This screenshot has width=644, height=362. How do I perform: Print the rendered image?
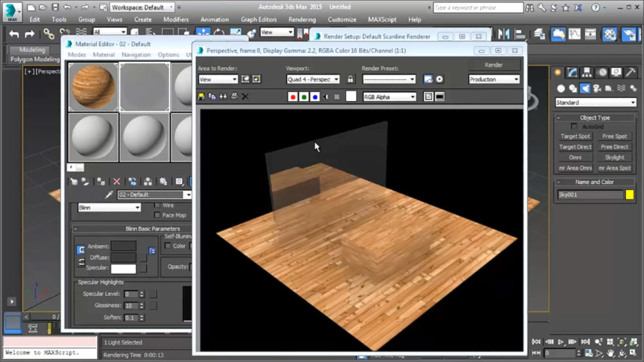tap(234, 97)
